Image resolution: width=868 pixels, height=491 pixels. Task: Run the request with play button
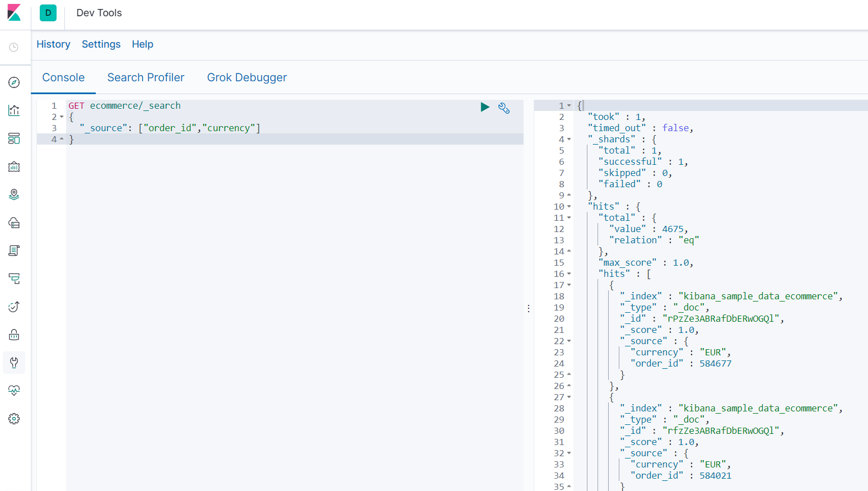click(x=485, y=107)
